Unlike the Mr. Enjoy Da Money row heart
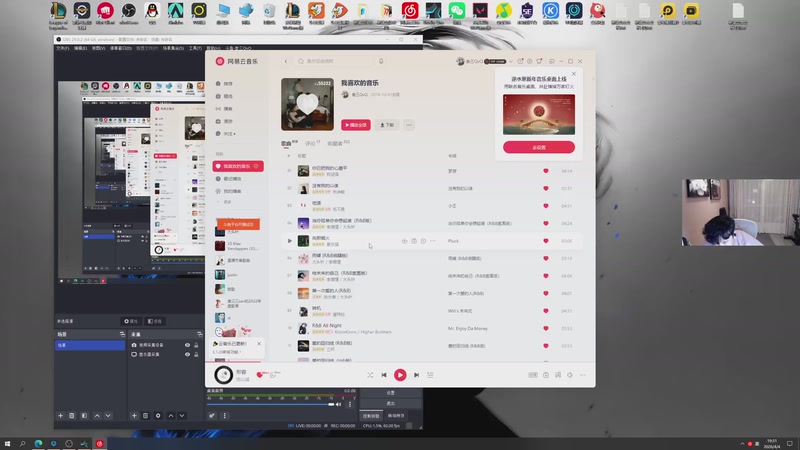800x450 pixels. (x=545, y=329)
